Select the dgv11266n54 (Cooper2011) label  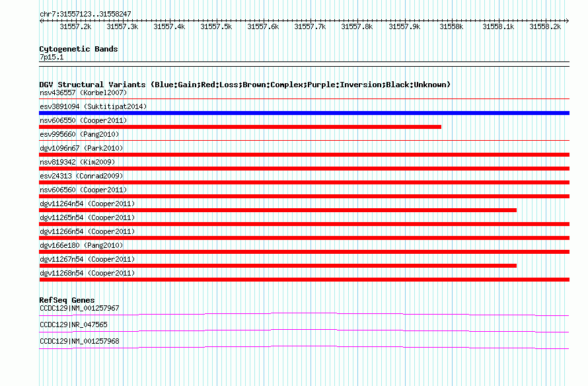click(x=87, y=231)
